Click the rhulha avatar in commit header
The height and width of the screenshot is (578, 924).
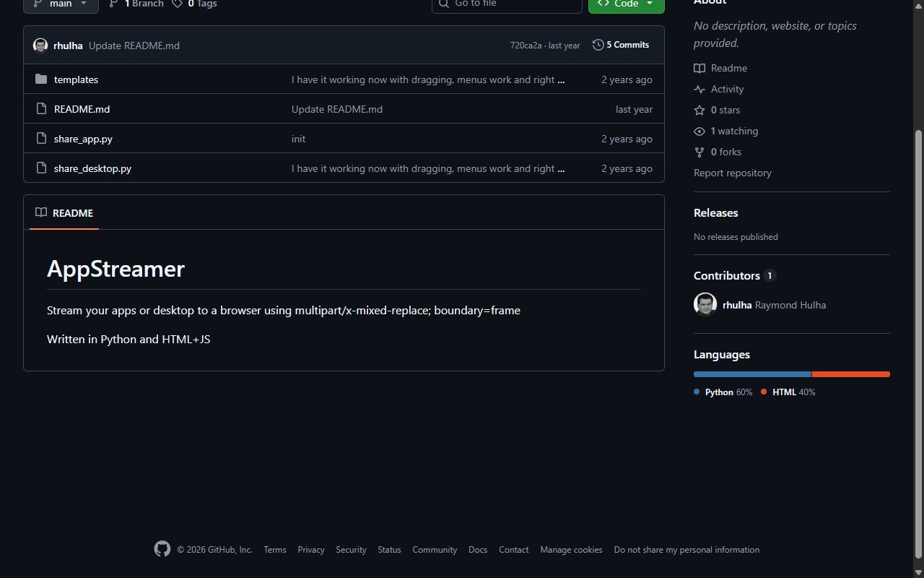pyautogui.click(x=40, y=45)
